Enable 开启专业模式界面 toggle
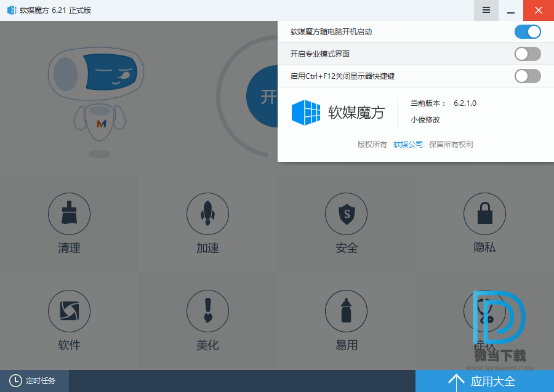554x392 pixels. [x=528, y=54]
